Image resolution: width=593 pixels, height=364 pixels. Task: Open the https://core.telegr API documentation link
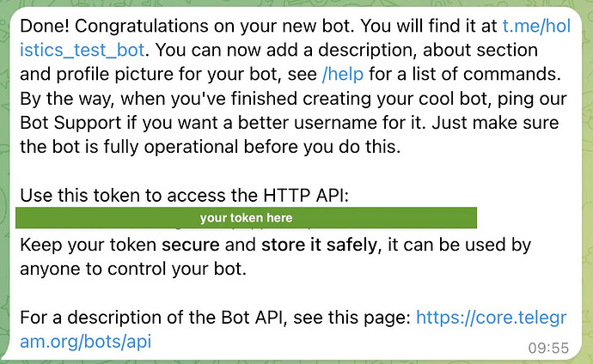pos(492,318)
